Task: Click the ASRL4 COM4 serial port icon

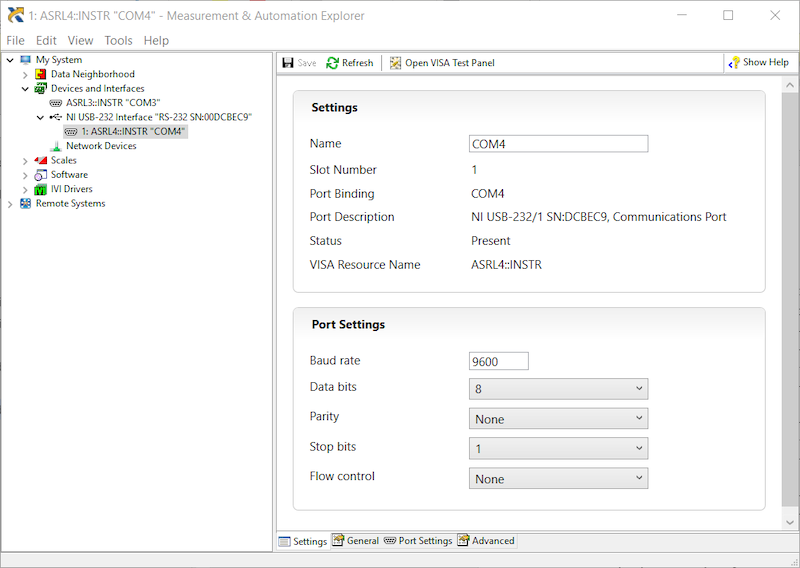Action: point(71,132)
